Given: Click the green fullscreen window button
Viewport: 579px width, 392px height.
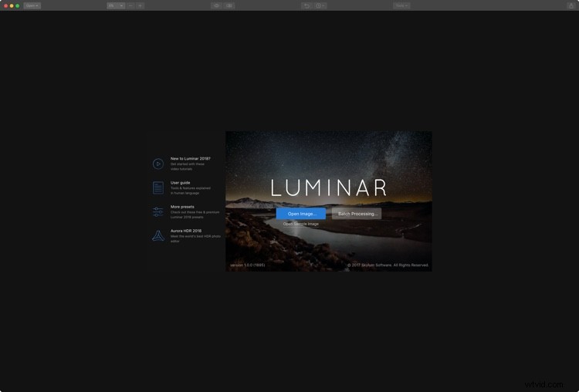Looking at the screenshot, I should 17,5.
